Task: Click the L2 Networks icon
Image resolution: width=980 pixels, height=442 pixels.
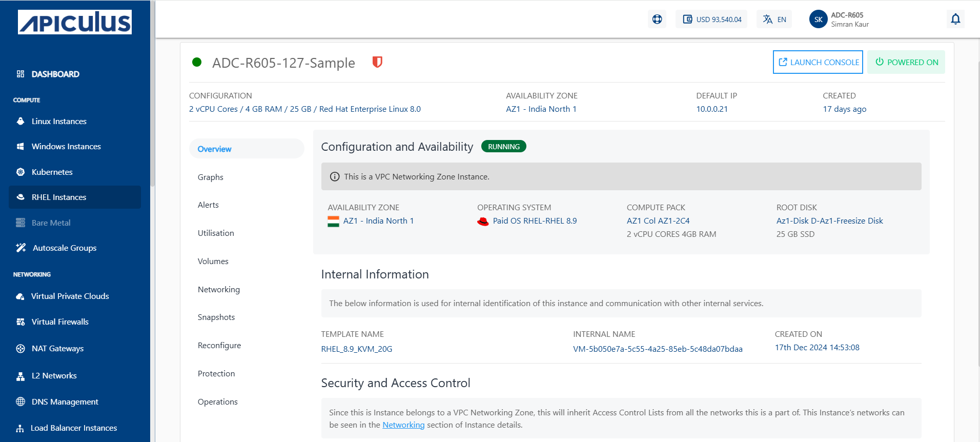Action: 21,376
